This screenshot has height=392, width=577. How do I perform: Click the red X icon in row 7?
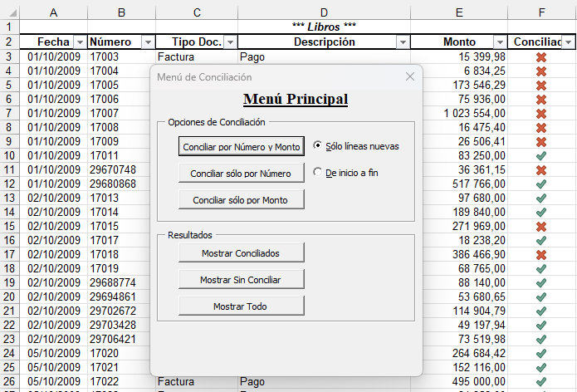click(541, 114)
